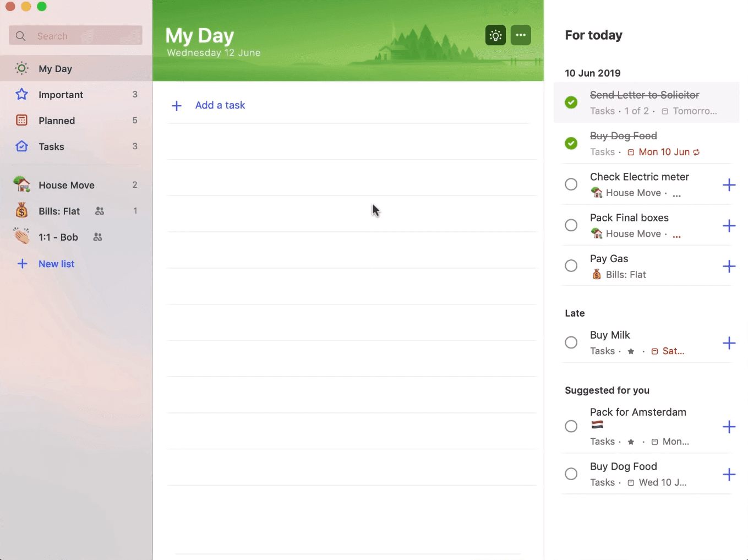Add Pack for Amsterdam via plus icon
The height and width of the screenshot is (560, 748).
point(729,427)
